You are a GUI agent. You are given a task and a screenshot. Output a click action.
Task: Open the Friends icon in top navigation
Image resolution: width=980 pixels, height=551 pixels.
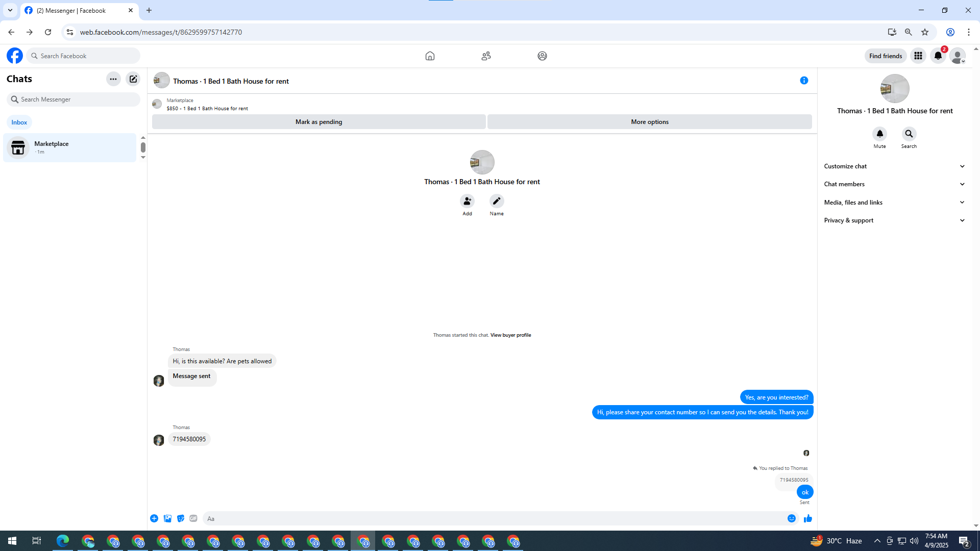point(486,56)
